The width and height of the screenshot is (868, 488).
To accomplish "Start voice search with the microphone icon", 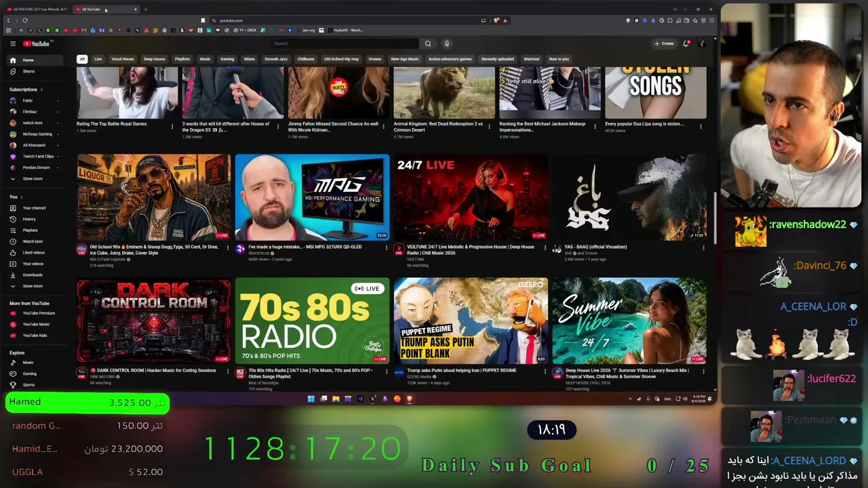I will tap(447, 43).
